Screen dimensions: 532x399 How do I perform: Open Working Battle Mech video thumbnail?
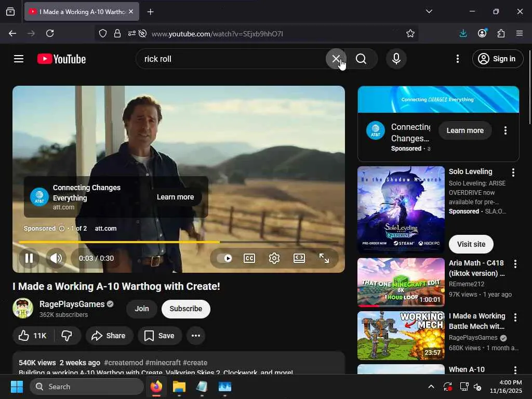pyautogui.click(x=401, y=336)
